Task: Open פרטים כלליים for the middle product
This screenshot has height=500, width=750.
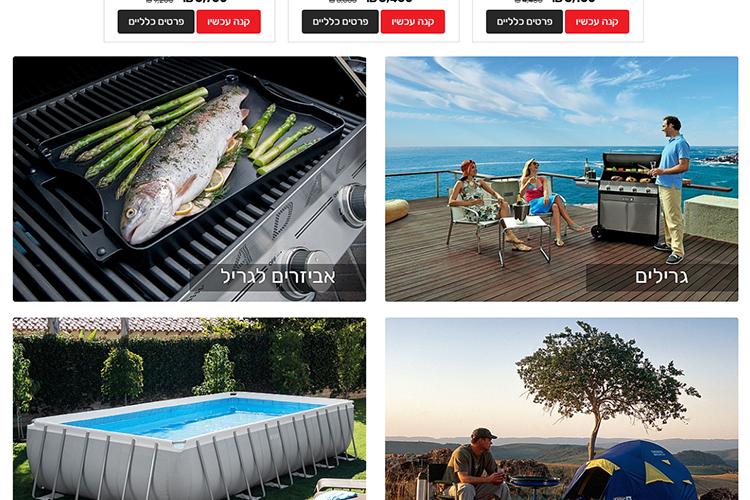Action: (340, 22)
